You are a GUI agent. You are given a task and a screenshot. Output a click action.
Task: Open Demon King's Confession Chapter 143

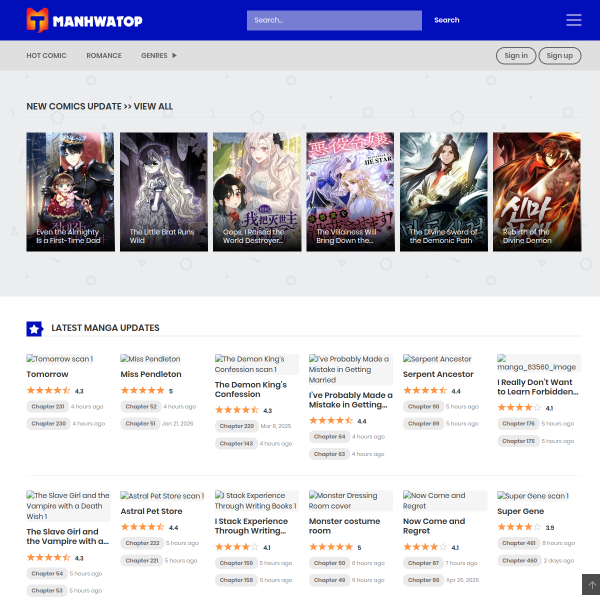(x=236, y=443)
